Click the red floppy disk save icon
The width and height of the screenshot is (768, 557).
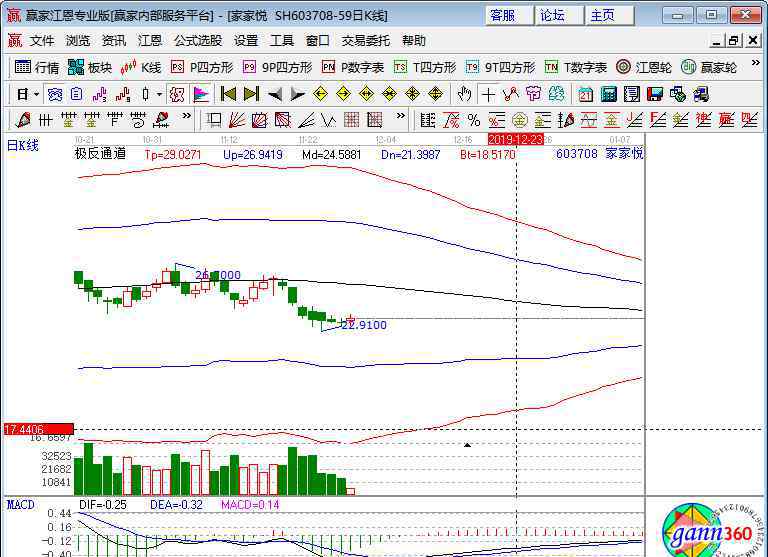(x=655, y=94)
